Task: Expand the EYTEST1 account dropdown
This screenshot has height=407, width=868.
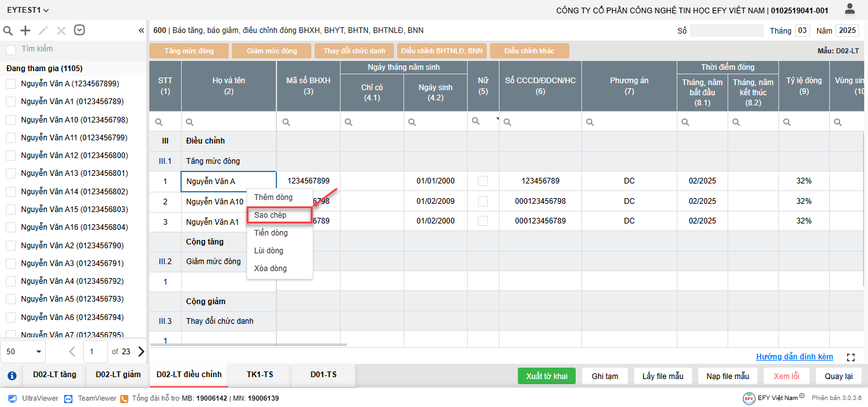Action: pyautogui.click(x=28, y=10)
